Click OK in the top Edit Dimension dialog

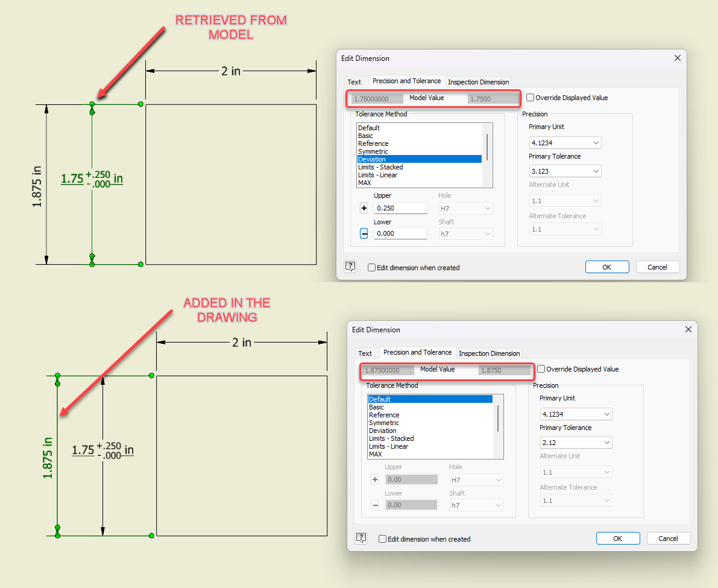(607, 267)
